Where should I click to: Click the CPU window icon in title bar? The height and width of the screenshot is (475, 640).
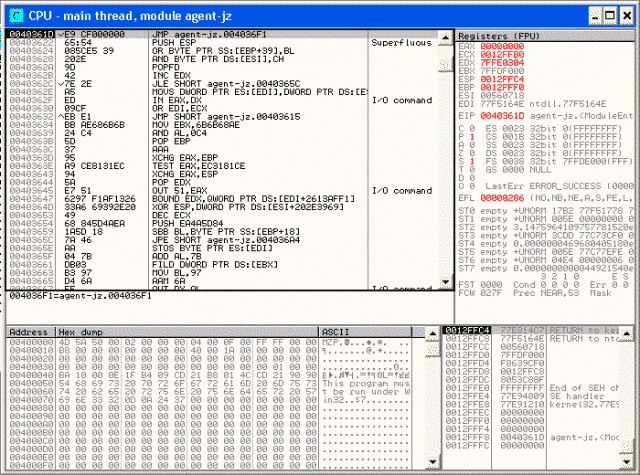(x=16, y=16)
